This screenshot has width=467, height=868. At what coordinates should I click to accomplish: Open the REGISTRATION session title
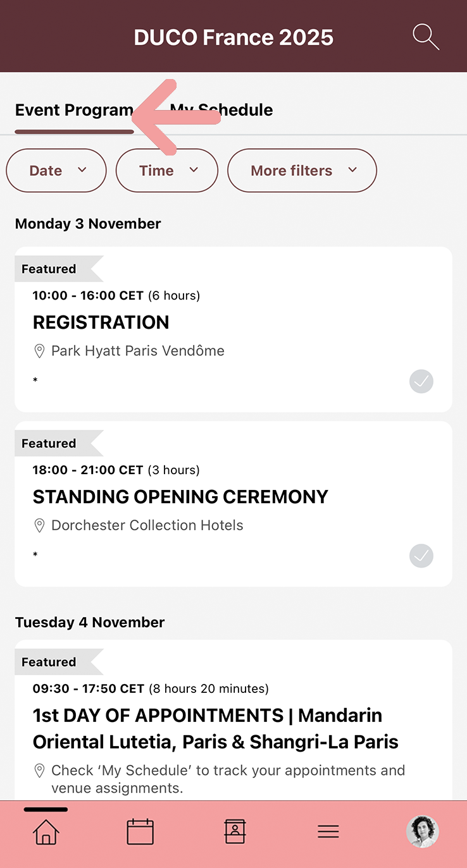click(101, 322)
